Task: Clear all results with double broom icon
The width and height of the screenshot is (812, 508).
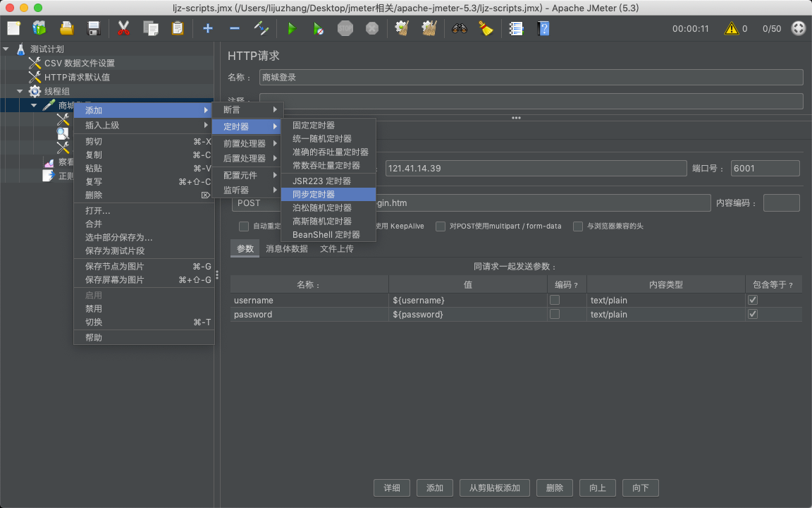Action: coord(429,28)
